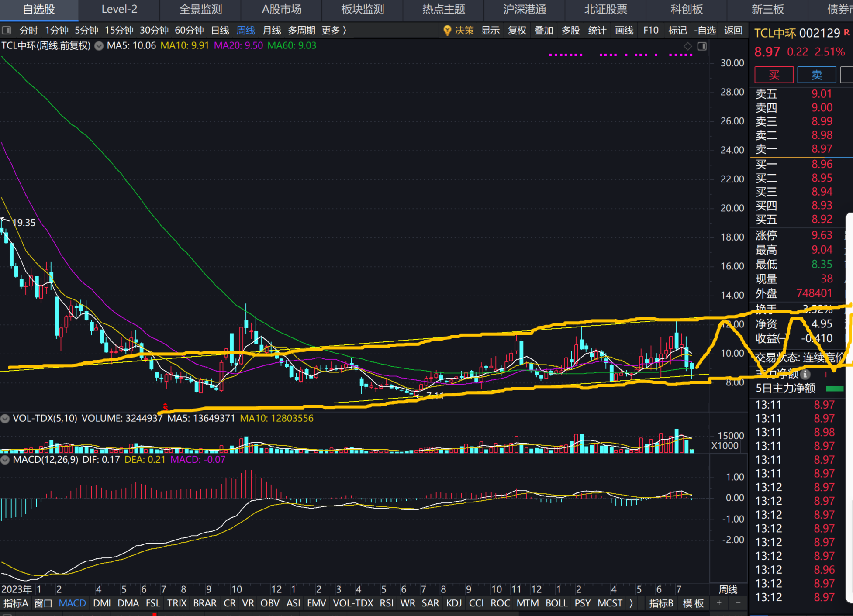The width and height of the screenshot is (853, 616).
Task: Switch to the Level-2 tab
Action: [x=119, y=10]
